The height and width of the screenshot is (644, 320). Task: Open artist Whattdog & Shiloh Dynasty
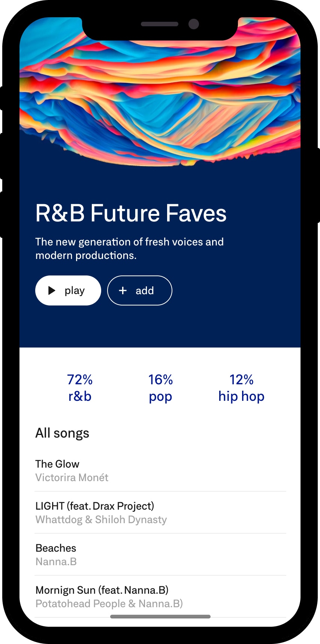(101, 520)
